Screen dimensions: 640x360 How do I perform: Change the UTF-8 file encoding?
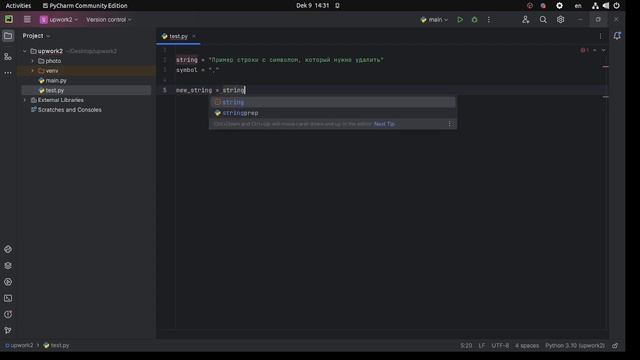pos(500,345)
